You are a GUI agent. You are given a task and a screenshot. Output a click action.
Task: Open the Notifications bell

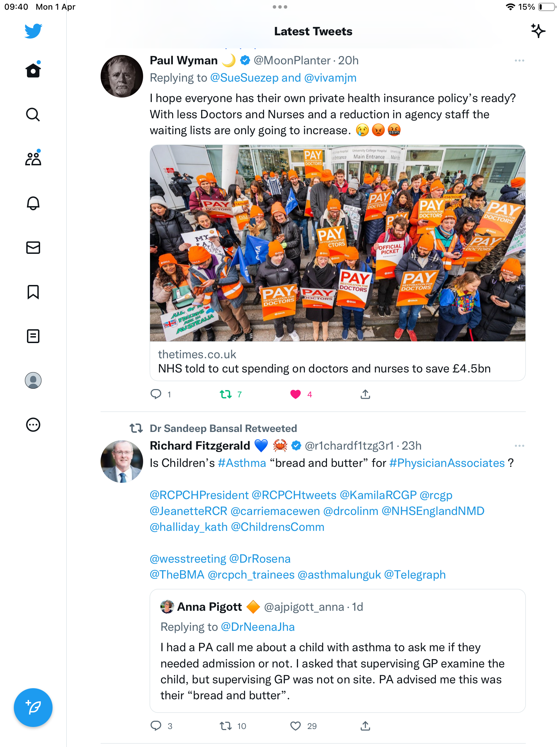coord(33,203)
